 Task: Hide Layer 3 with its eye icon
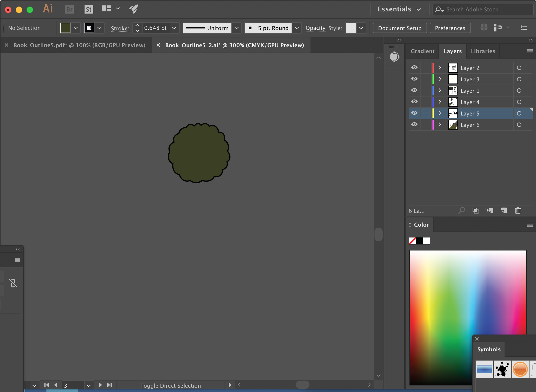pos(414,79)
